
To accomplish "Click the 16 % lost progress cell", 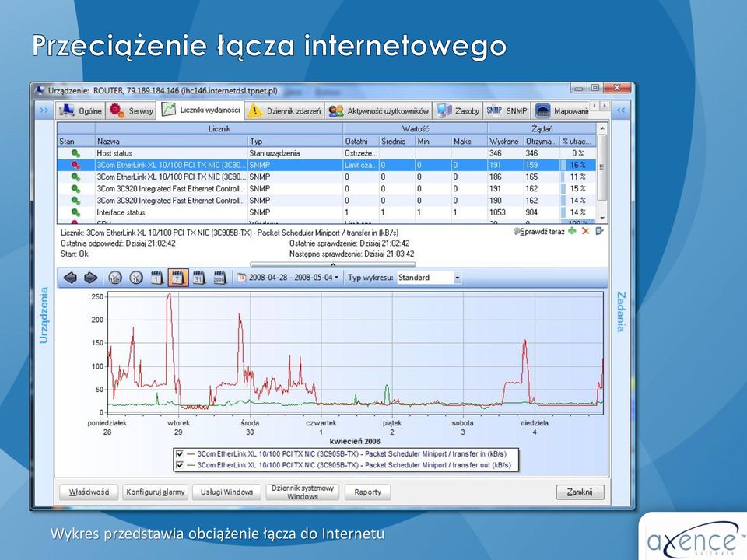I will [x=578, y=165].
